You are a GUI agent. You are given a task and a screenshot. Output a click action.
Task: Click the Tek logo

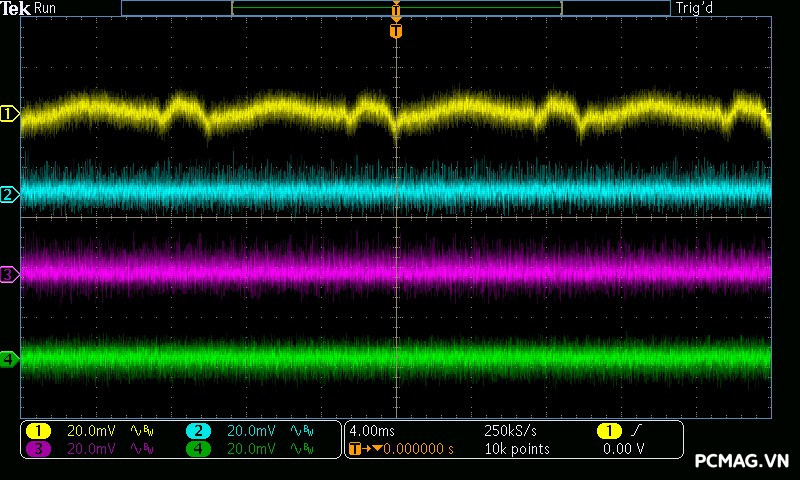(16, 8)
